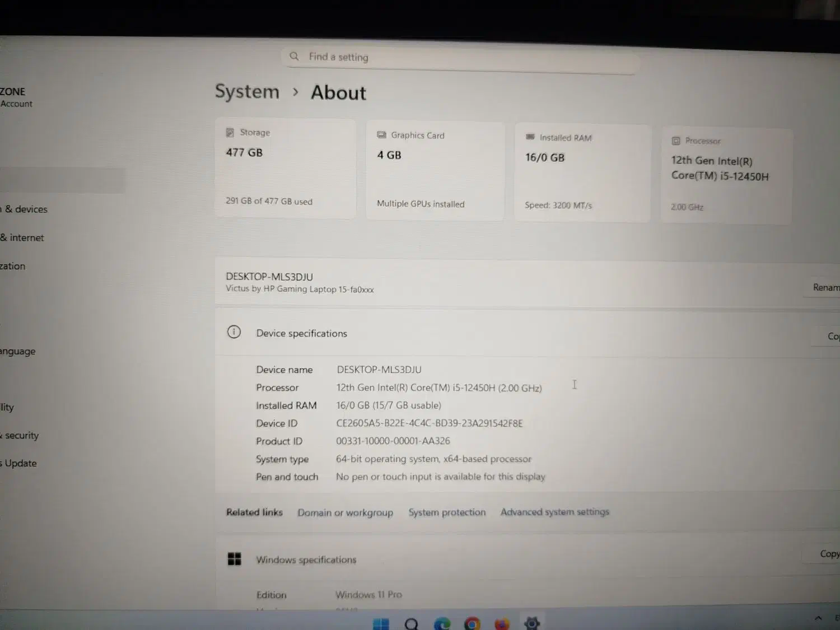Show hidden system tray icons
Image resolution: width=840 pixels, height=630 pixels.
click(818, 618)
